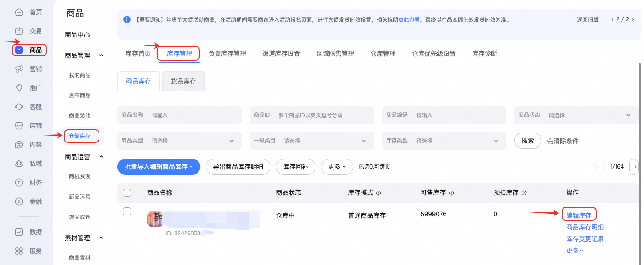This screenshot has height=265, width=644.
Task: Open the 更多 dropdown button in toolbar
Action: pyautogui.click(x=337, y=167)
